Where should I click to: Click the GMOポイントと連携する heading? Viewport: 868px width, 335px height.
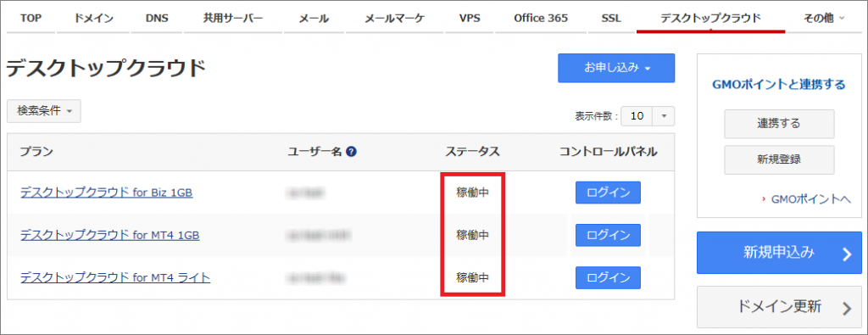(779, 85)
